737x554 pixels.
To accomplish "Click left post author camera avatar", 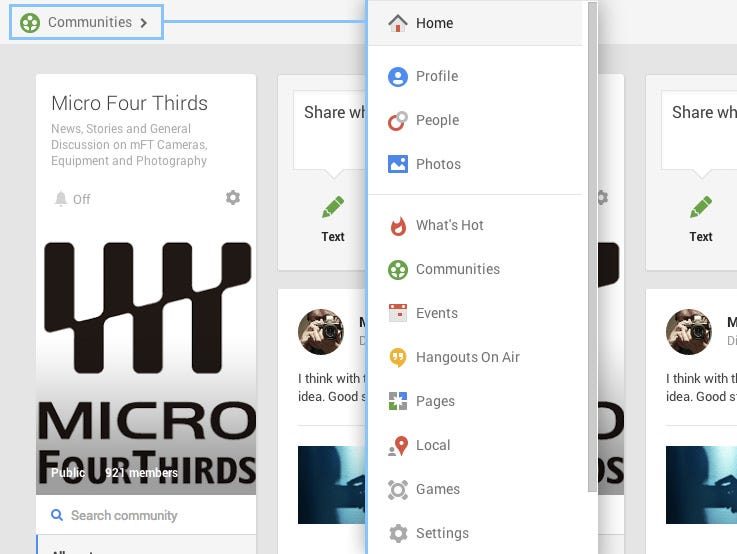I will click(x=321, y=332).
